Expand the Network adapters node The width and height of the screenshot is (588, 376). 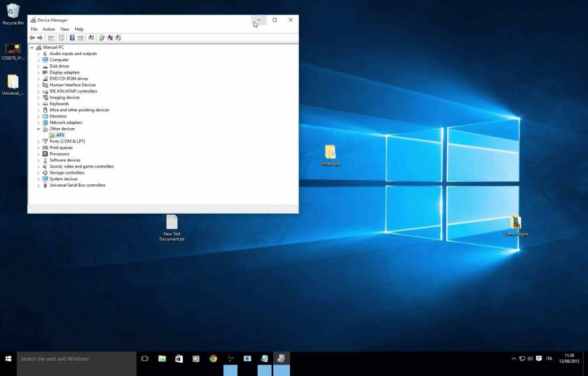38,123
